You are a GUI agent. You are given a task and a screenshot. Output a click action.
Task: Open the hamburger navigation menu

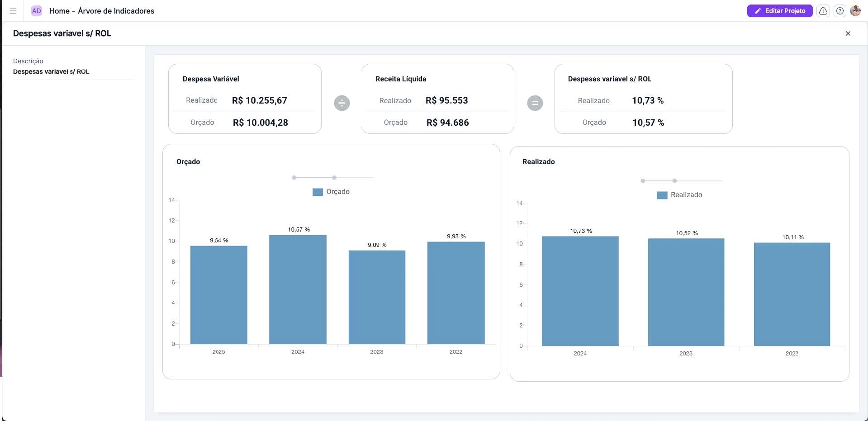tap(13, 11)
